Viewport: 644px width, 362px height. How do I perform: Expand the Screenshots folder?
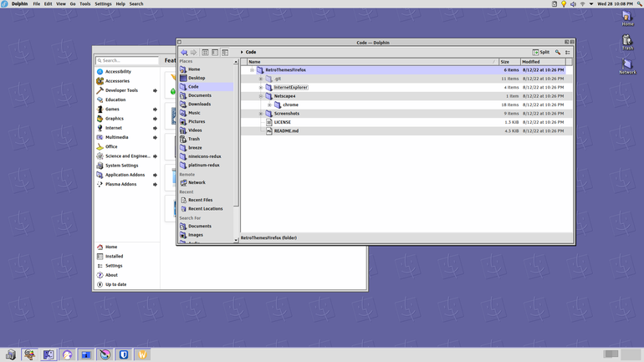click(261, 114)
